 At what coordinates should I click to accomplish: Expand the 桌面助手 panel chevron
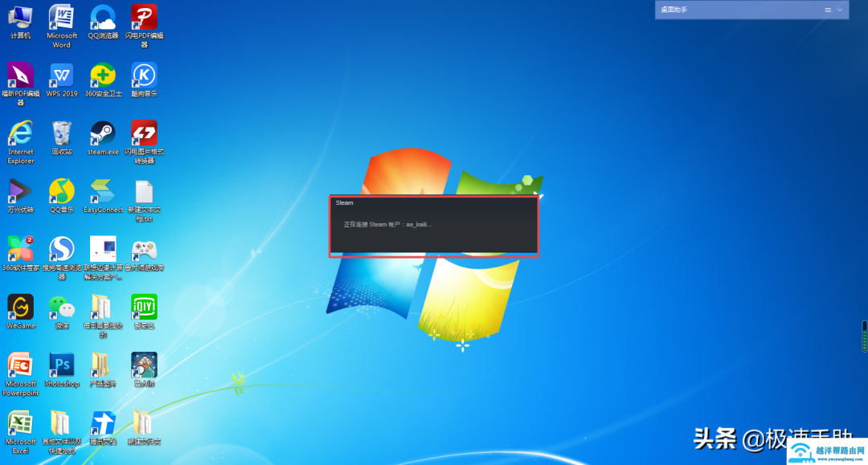(x=840, y=10)
